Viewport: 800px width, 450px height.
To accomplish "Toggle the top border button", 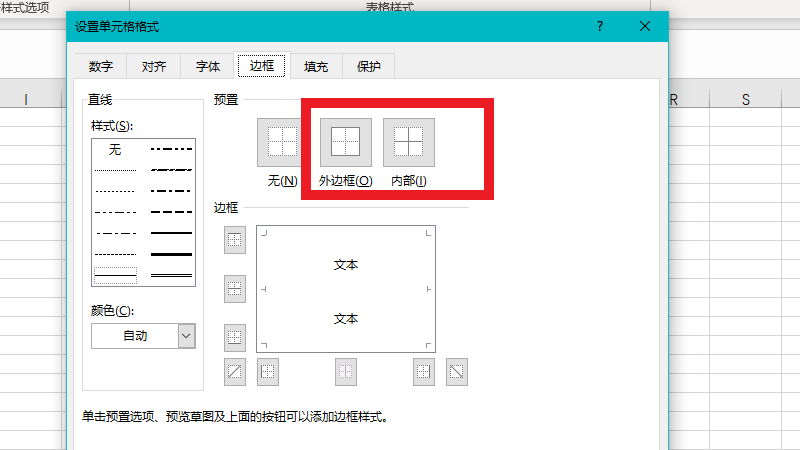I will (235, 240).
